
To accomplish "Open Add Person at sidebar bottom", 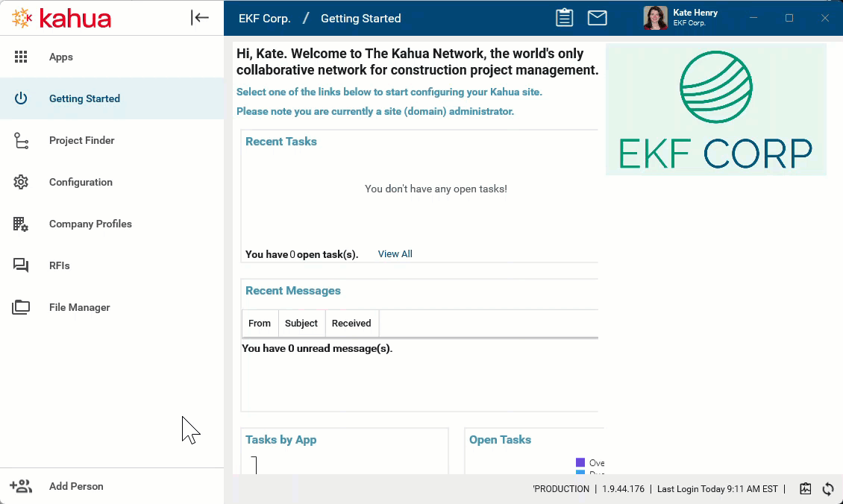I will tap(76, 486).
